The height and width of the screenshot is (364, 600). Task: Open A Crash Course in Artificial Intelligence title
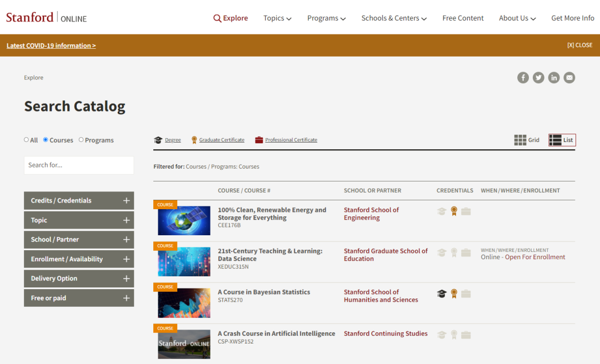click(x=276, y=333)
